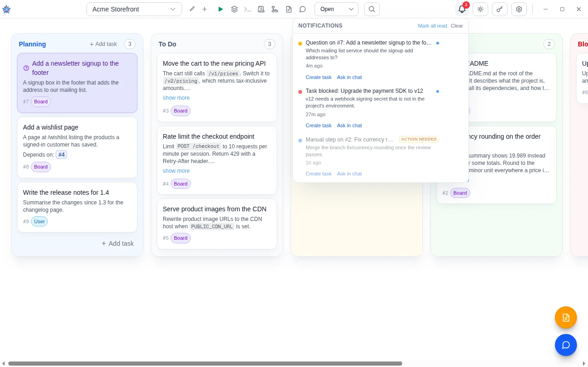Screen dimensions: 588x367
Task: Switch theme with the sun icon
Action: (x=480, y=9)
